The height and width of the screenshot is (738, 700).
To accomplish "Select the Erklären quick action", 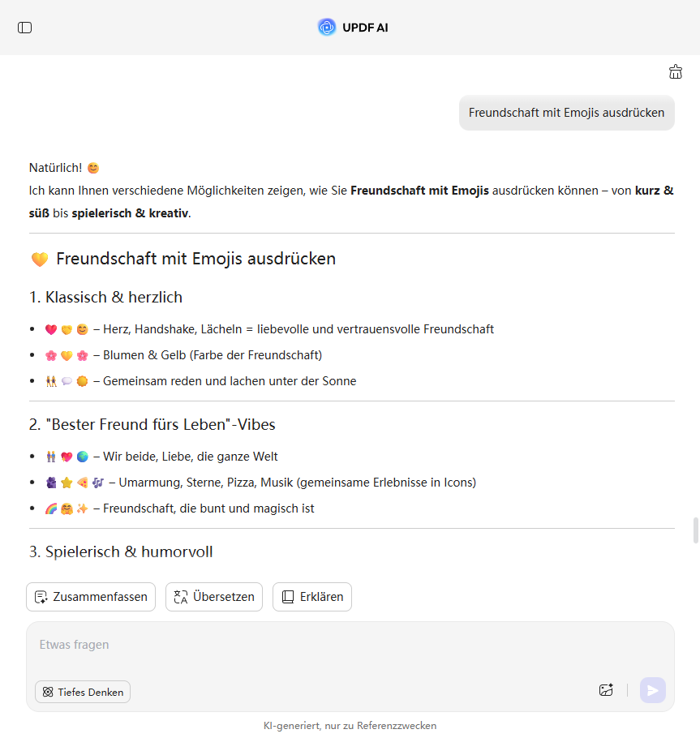I will coord(312,597).
